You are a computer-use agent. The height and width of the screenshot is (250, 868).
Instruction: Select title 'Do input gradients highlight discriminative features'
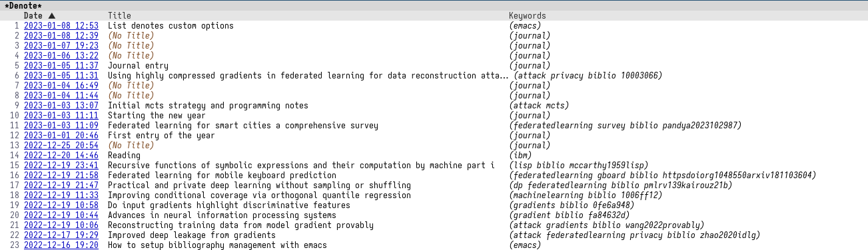coord(229,205)
